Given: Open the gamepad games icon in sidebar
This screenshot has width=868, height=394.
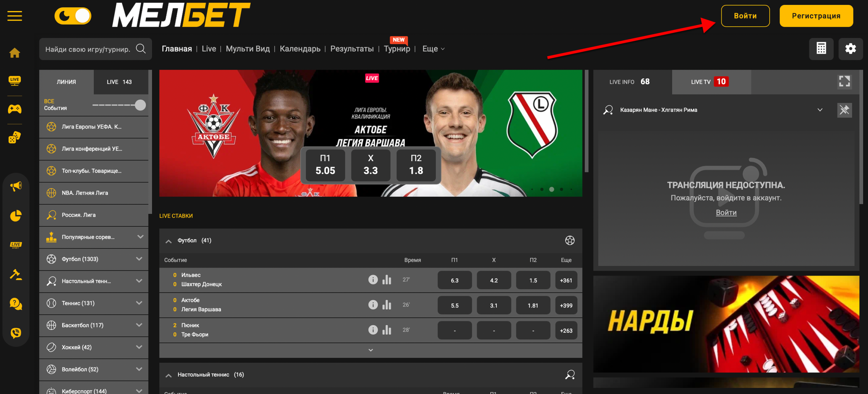Looking at the screenshot, I should pos(15,109).
